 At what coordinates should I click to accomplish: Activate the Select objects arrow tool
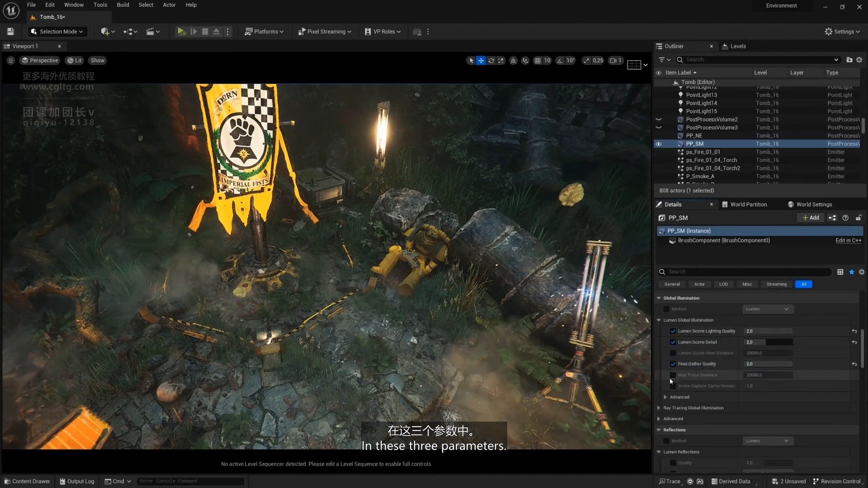point(471,61)
